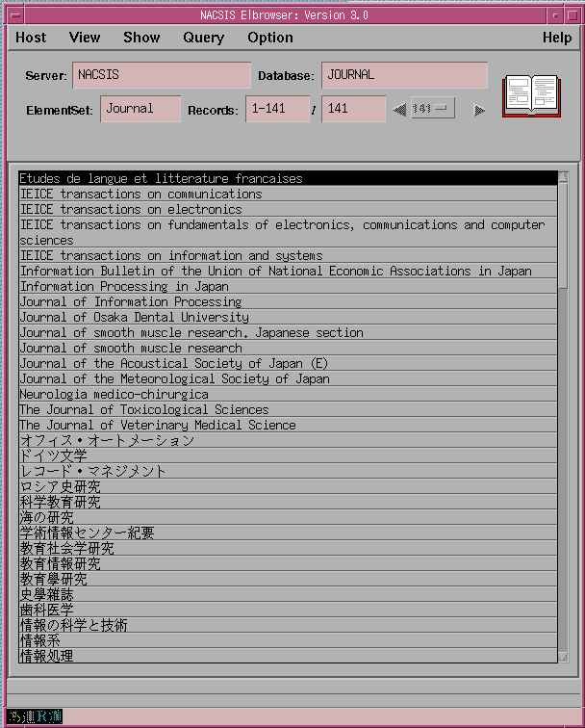Select 教育學研究 row

click(288, 579)
